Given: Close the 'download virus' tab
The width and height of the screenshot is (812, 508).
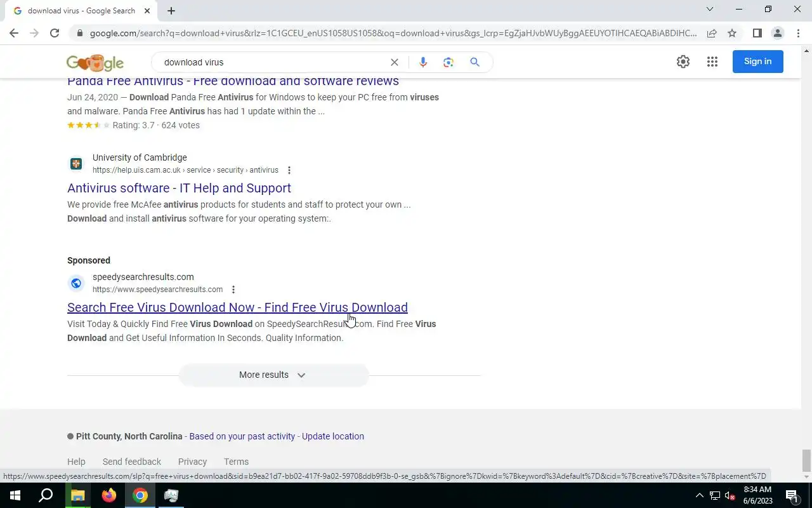Looking at the screenshot, I should click(147, 11).
